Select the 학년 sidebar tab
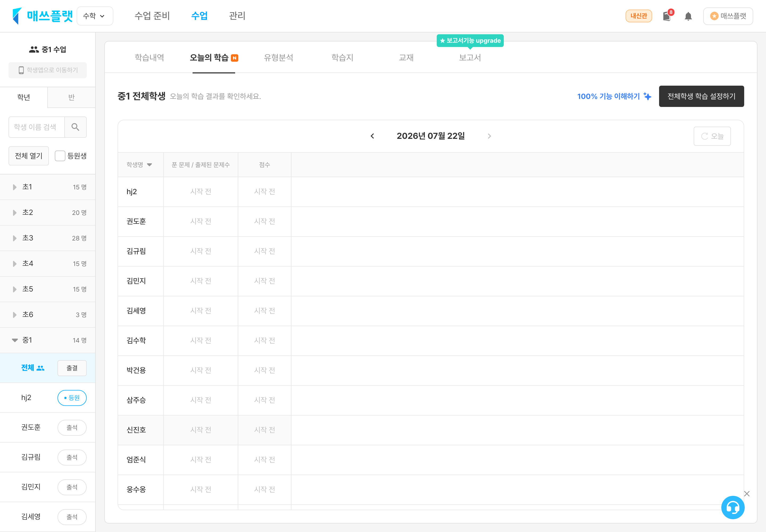The image size is (766, 532). coord(24,97)
